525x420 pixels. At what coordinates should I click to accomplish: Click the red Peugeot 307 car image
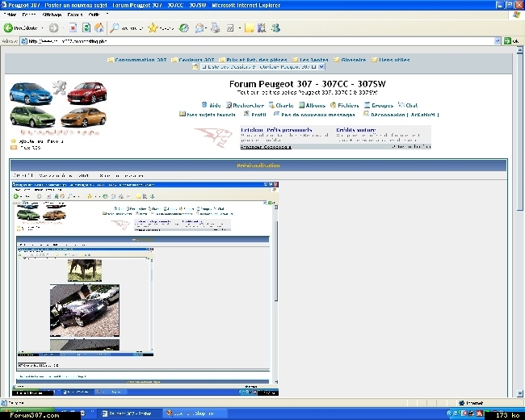(87, 92)
